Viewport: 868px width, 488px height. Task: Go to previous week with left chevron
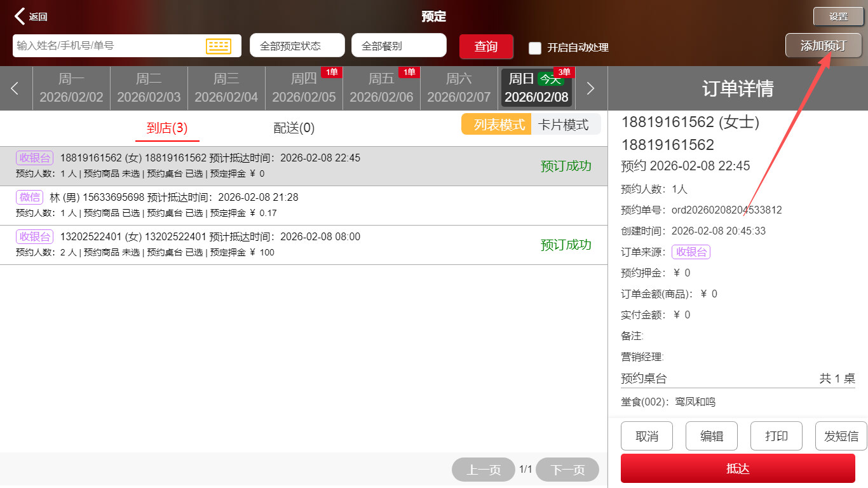click(15, 88)
